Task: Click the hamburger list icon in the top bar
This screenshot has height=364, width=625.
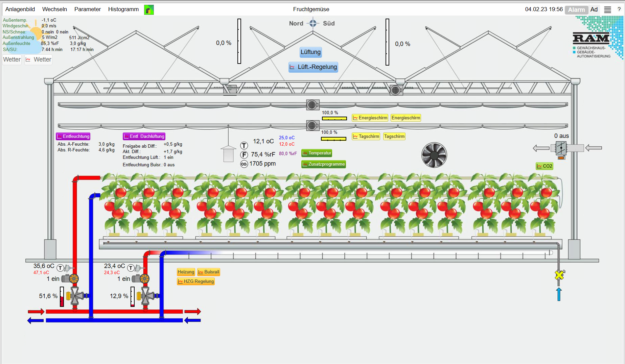Action: (607, 9)
